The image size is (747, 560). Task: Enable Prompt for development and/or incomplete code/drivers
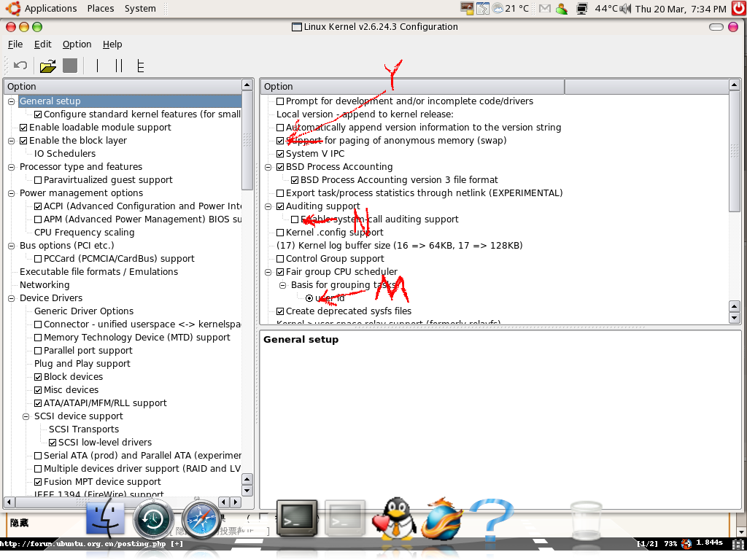click(280, 101)
